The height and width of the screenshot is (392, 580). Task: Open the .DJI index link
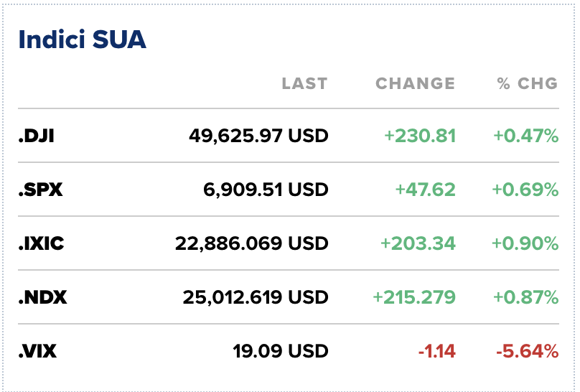tap(36, 136)
